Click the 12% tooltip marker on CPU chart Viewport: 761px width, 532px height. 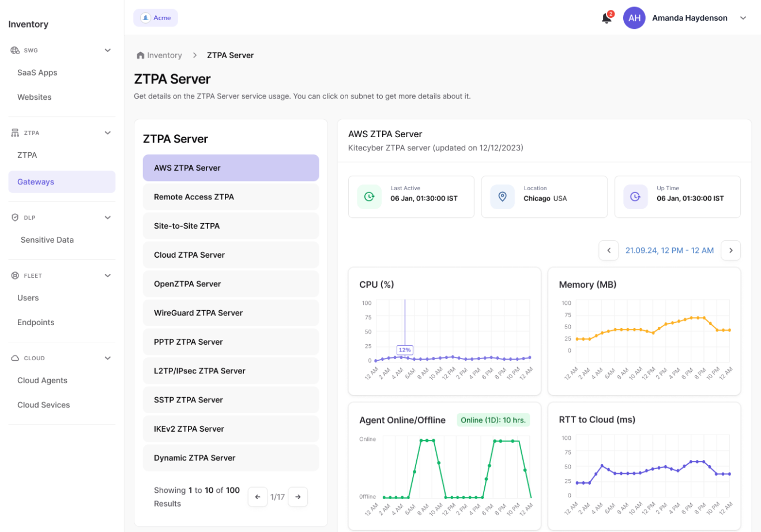(404, 350)
